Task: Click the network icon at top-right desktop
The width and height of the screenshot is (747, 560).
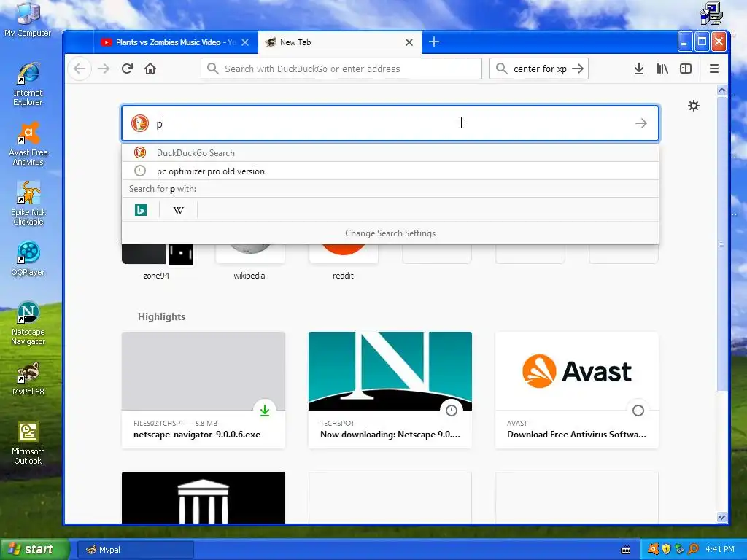Action: (x=711, y=13)
